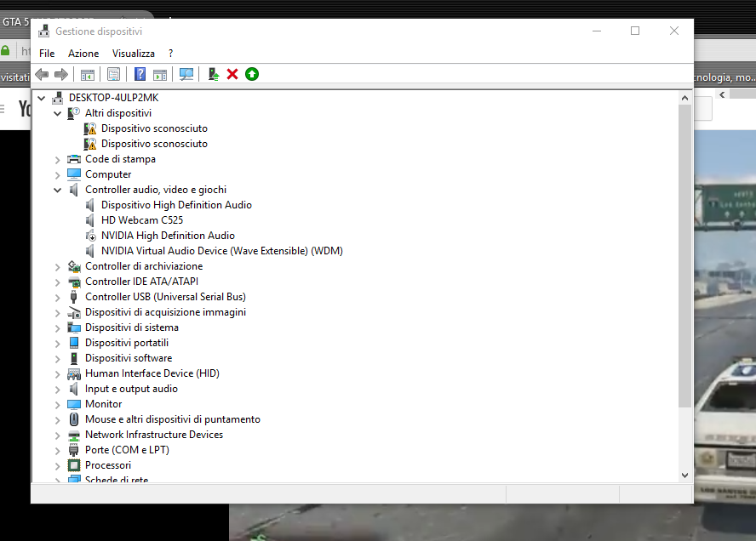The width and height of the screenshot is (756, 541).
Task: Click the green padlock in browser window
Action: pyautogui.click(x=5, y=50)
